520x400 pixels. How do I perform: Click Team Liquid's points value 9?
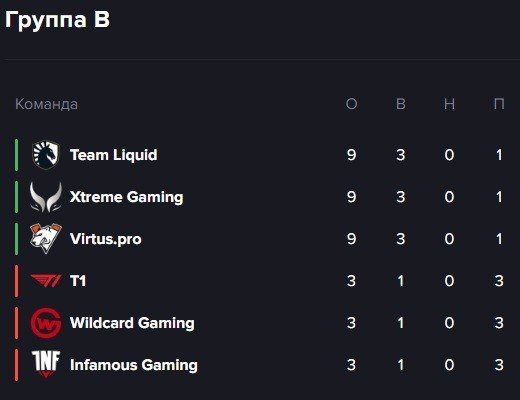[351, 155]
